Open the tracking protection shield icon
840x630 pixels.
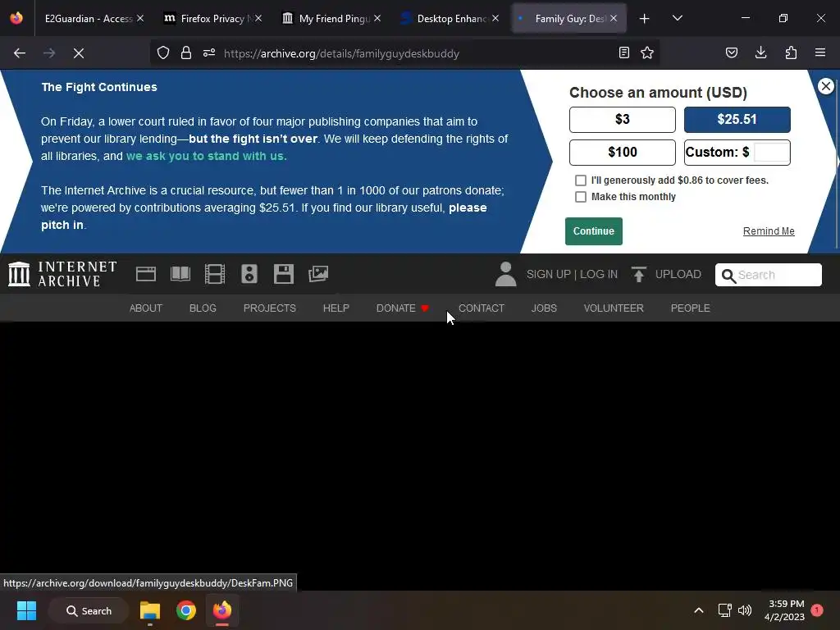pyautogui.click(x=163, y=53)
